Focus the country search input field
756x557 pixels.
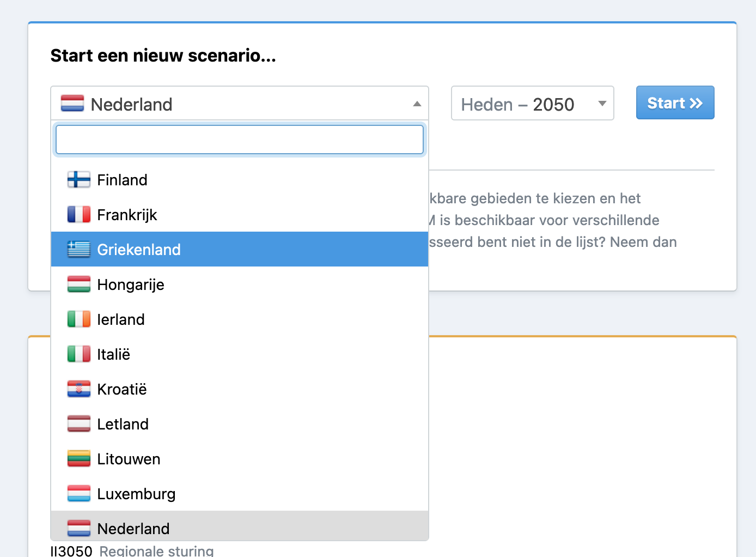pos(240,140)
